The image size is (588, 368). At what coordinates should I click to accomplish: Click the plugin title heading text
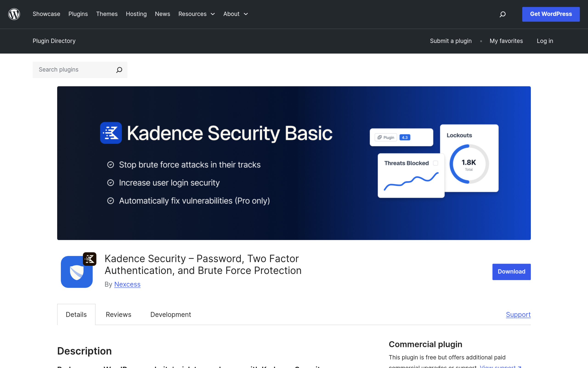click(x=203, y=264)
